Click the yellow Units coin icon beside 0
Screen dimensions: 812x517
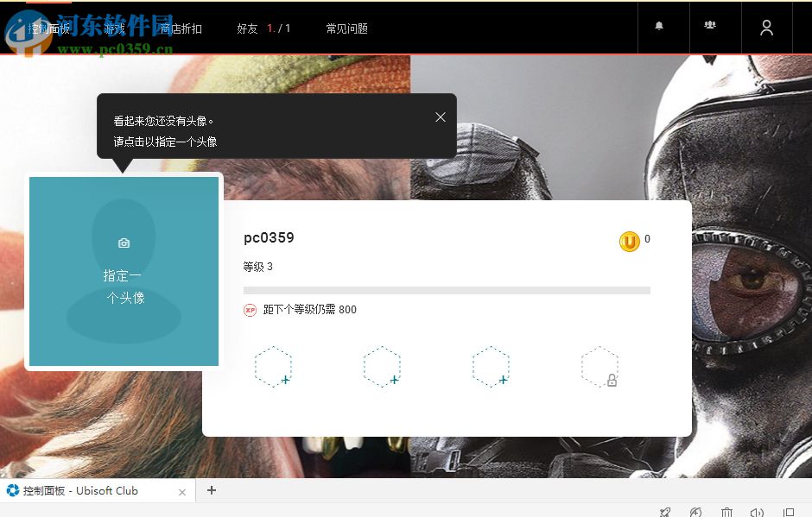click(x=628, y=240)
